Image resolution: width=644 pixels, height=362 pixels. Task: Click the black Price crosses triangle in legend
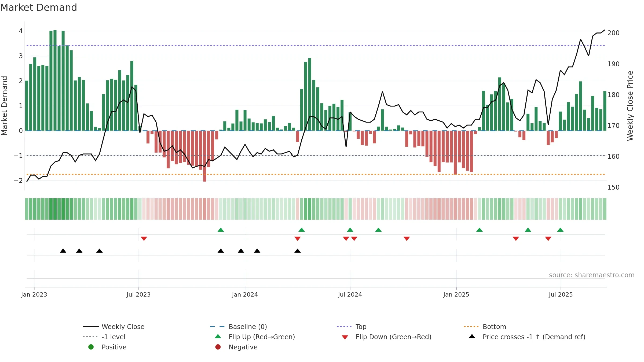coord(472,336)
